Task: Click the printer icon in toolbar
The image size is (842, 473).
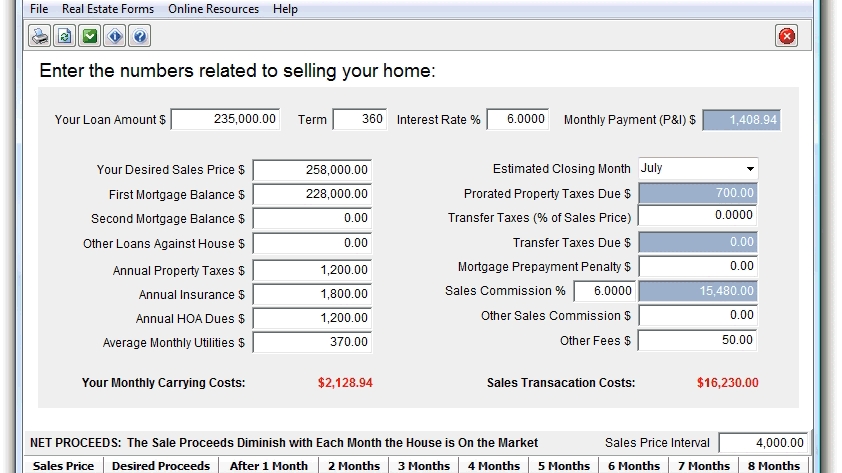Action: (39, 37)
